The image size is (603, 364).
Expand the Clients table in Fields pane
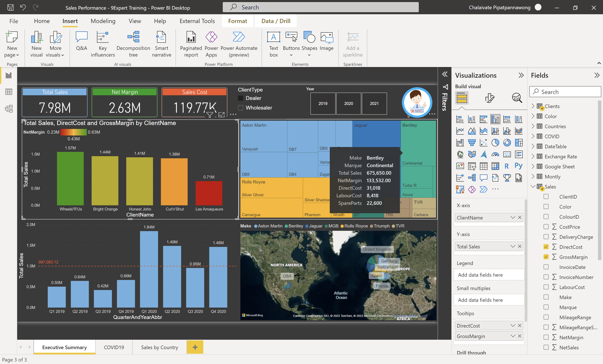(x=533, y=106)
